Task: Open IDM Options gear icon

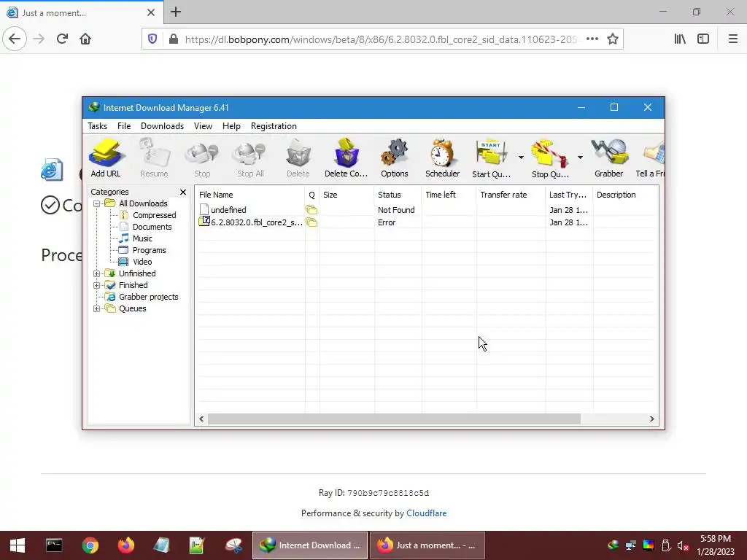Action: point(395,157)
